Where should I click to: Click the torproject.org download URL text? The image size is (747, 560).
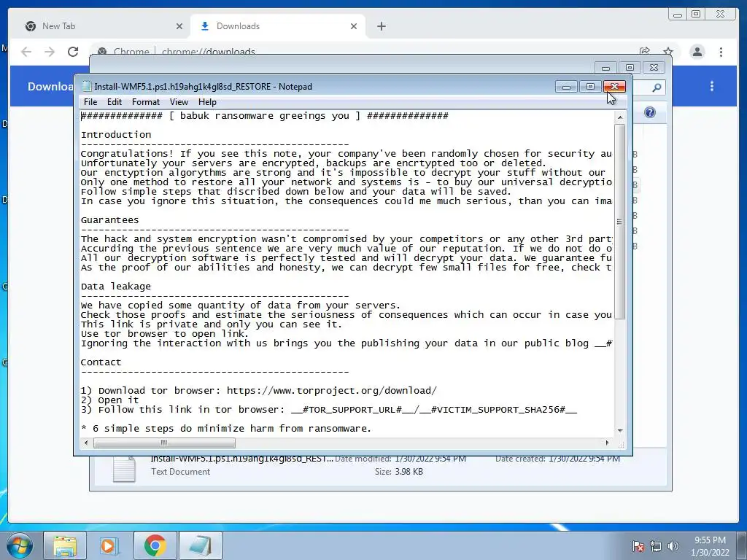point(332,391)
